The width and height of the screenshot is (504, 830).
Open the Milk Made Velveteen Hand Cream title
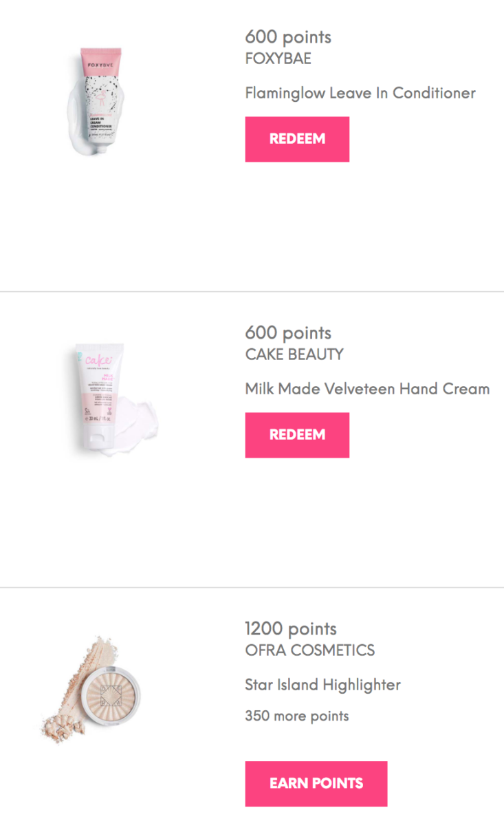click(367, 389)
